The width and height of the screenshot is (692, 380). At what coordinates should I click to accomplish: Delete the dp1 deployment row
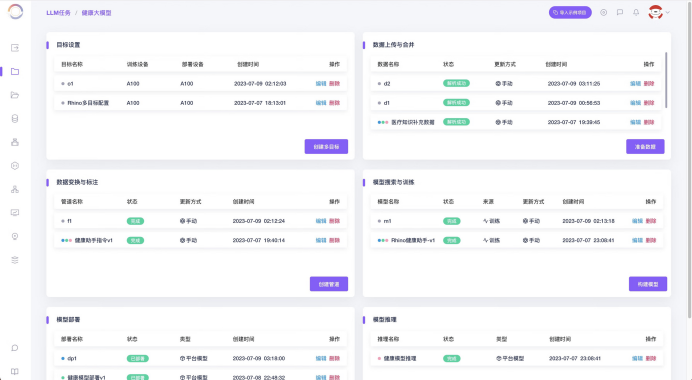(335, 358)
